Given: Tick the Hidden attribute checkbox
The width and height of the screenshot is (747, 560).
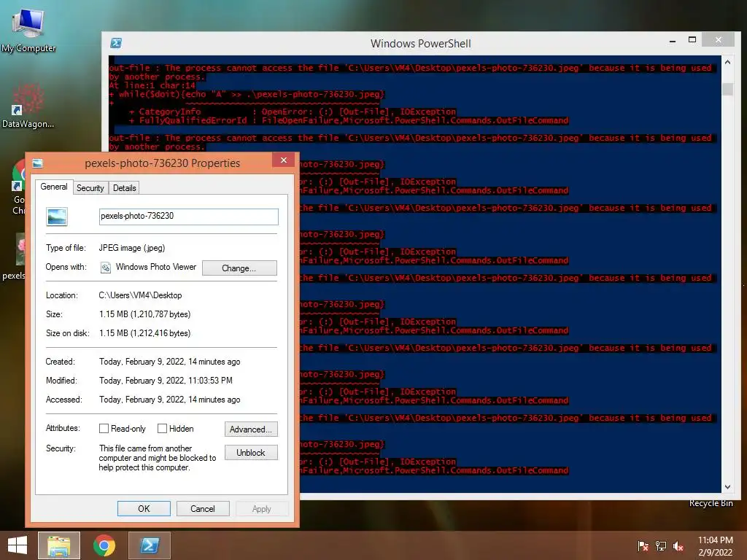Looking at the screenshot, I should (x=162, y=429).
